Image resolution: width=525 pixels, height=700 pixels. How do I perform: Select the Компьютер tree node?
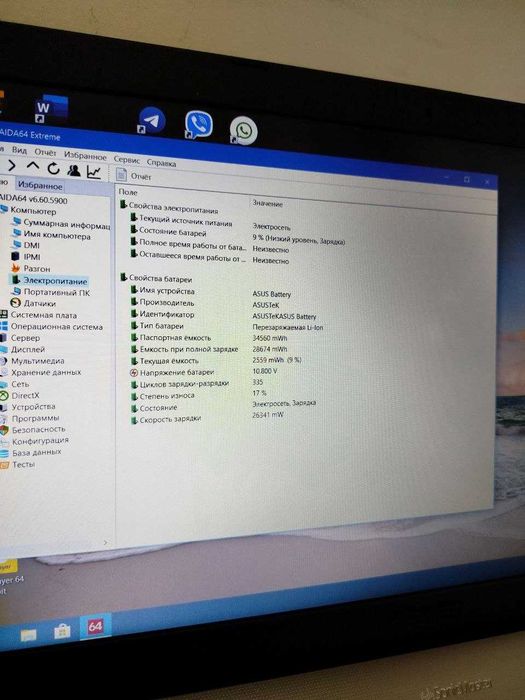[x=29, y=210]
